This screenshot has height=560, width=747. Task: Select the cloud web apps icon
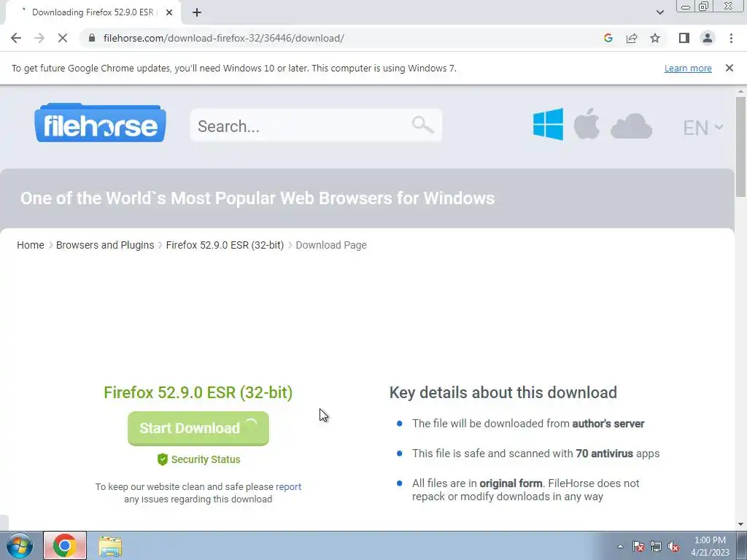[631, 126]
